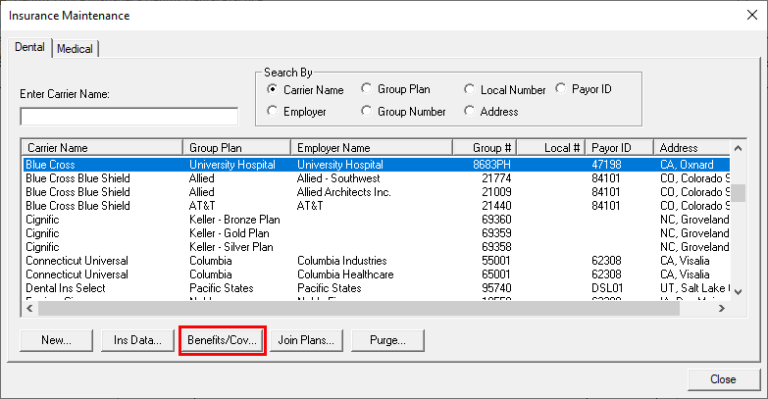This screenshot has width=768, height=399.
Task: Click group number 55001 cell
Action: pos(496,260)
